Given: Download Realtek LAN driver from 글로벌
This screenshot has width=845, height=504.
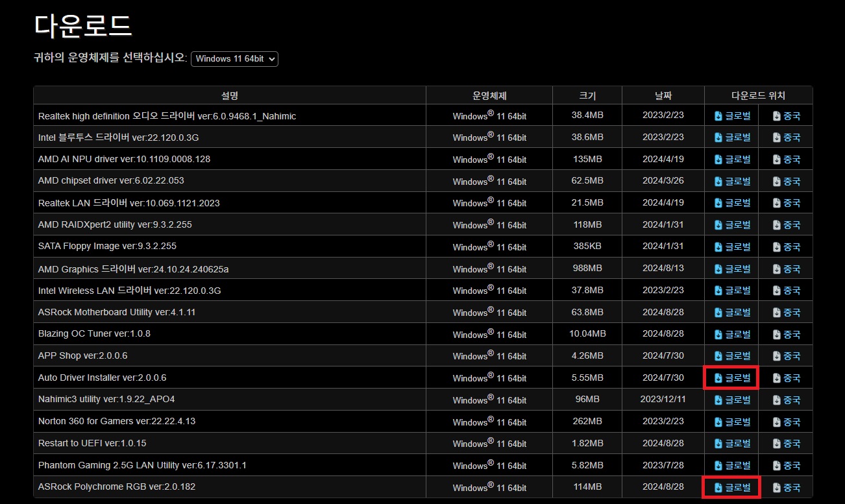Looking at the screenshot, I should tap(731, 203).
